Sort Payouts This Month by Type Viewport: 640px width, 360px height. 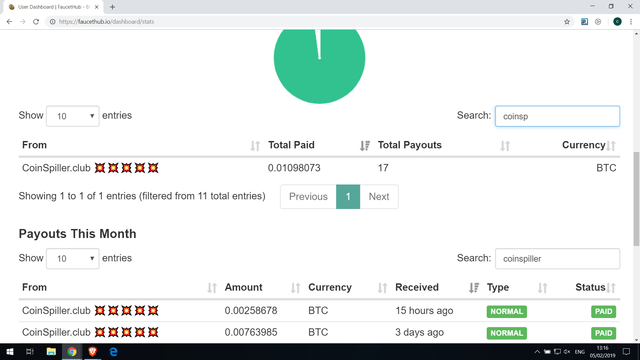click(x=517, y=288)
